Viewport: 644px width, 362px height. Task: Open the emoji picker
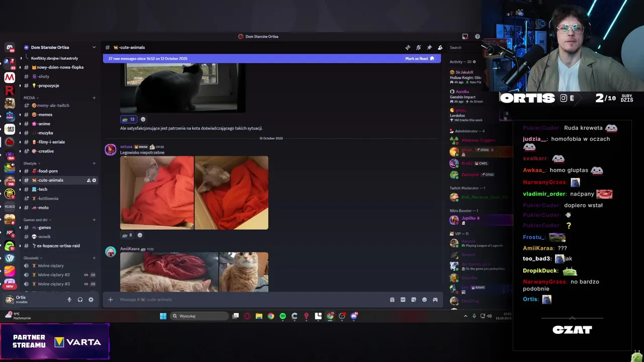[x=424, y=300]
